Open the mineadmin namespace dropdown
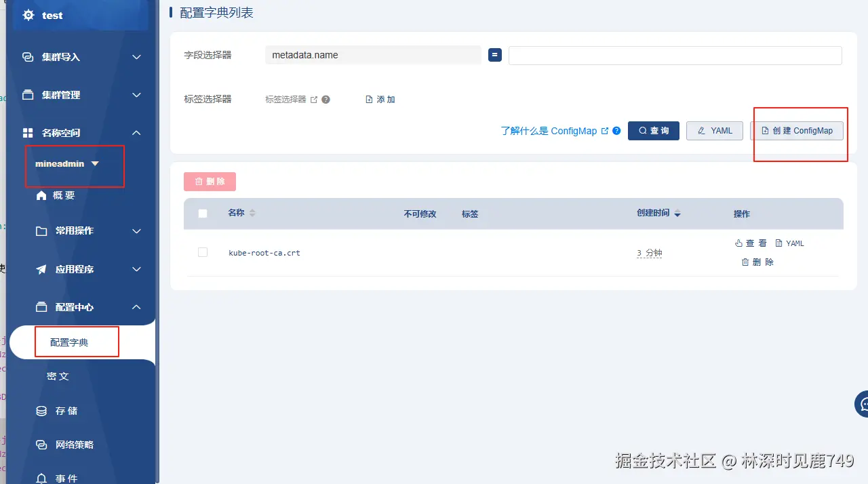The width and height of the screenshot is (868, 484). [x=67, y=163]
